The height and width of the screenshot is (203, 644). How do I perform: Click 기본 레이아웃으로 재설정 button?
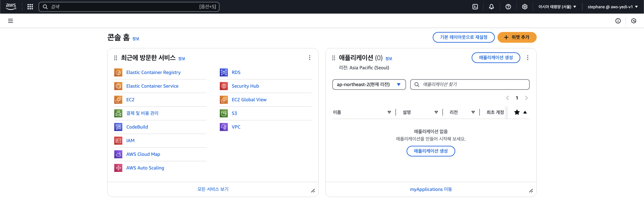click(464, 37)
